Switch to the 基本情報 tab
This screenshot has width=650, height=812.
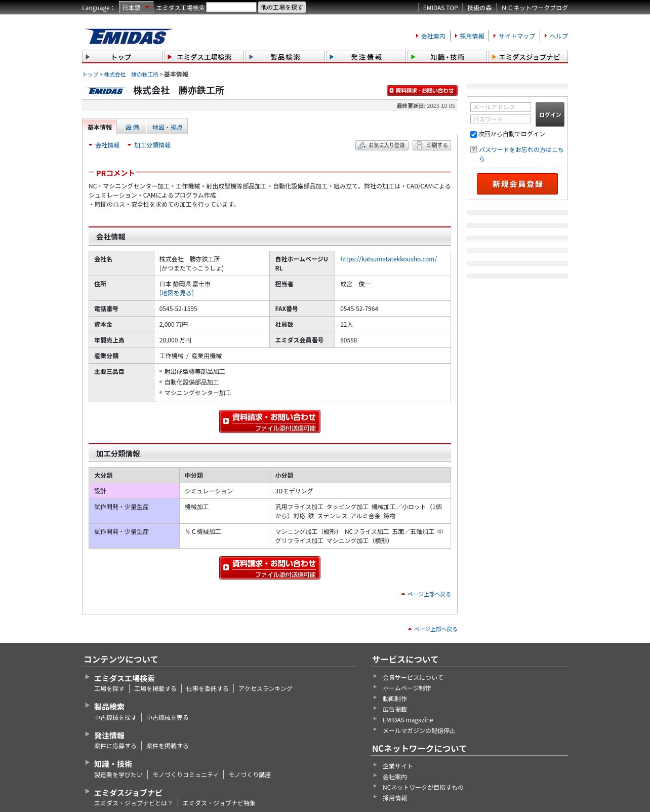click(100, 127)
